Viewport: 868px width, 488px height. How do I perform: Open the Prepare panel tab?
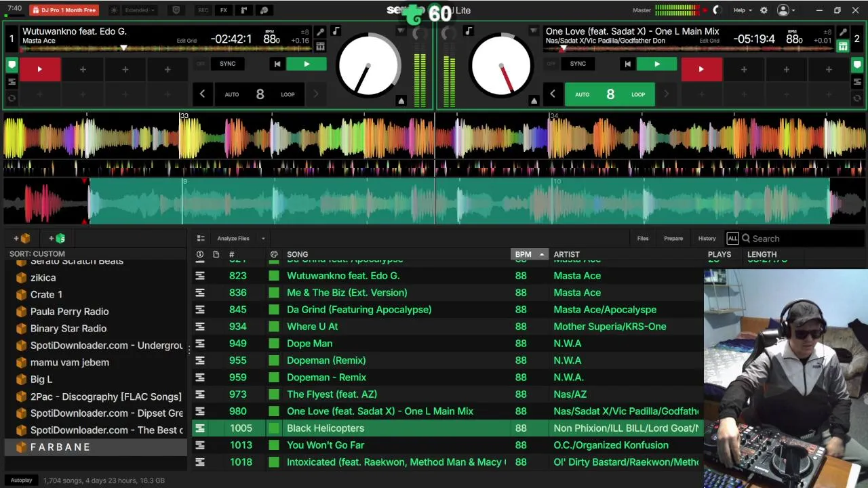coord(673,239)
